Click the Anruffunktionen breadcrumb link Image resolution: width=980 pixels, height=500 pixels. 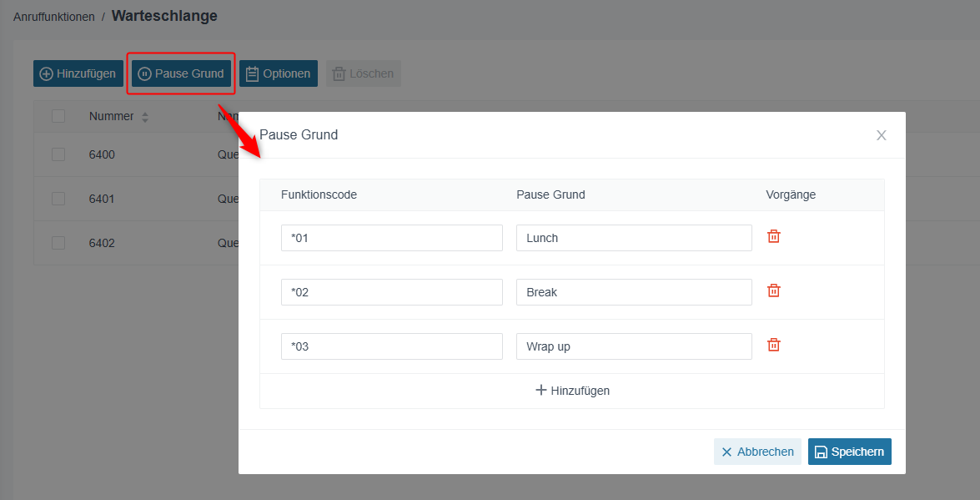tap(53, 17)
